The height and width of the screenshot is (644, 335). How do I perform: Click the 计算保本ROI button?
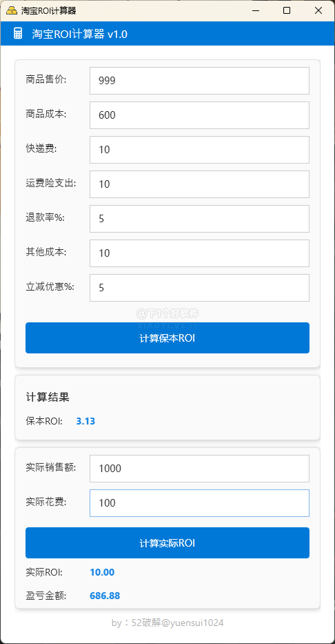(167, 338)
